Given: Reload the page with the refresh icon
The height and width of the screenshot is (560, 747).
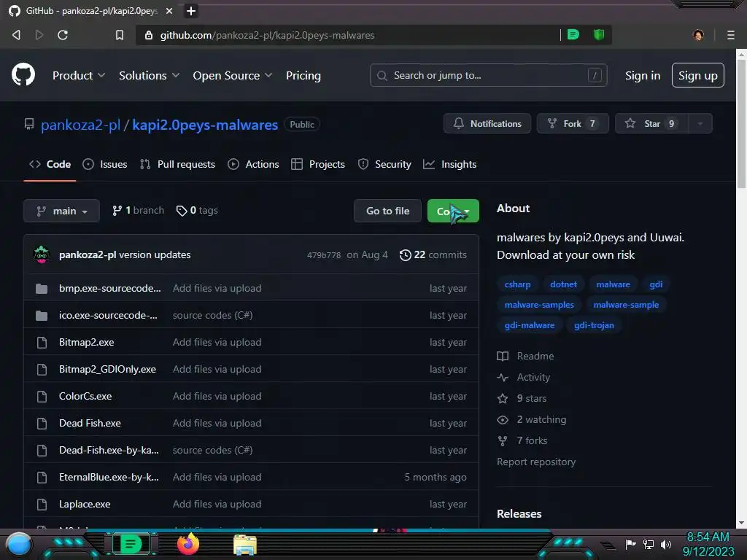Looking at the screenshot, I should (x=63, y=35).
